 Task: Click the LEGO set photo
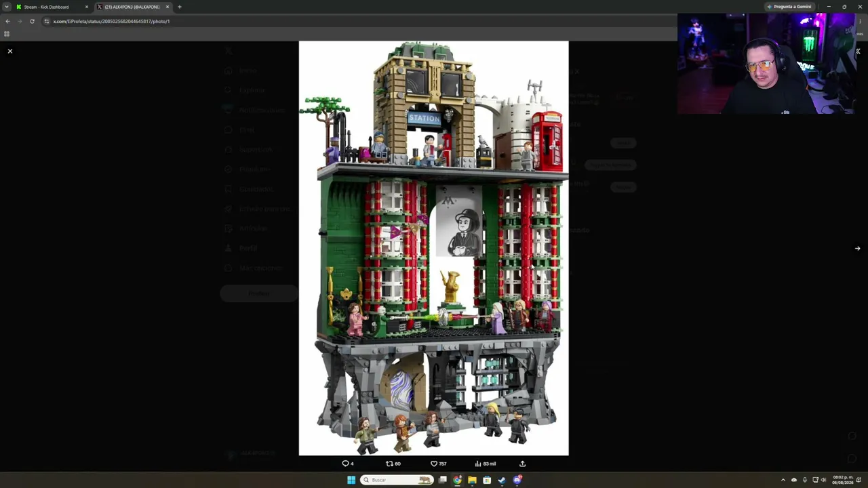click(434, 248)
